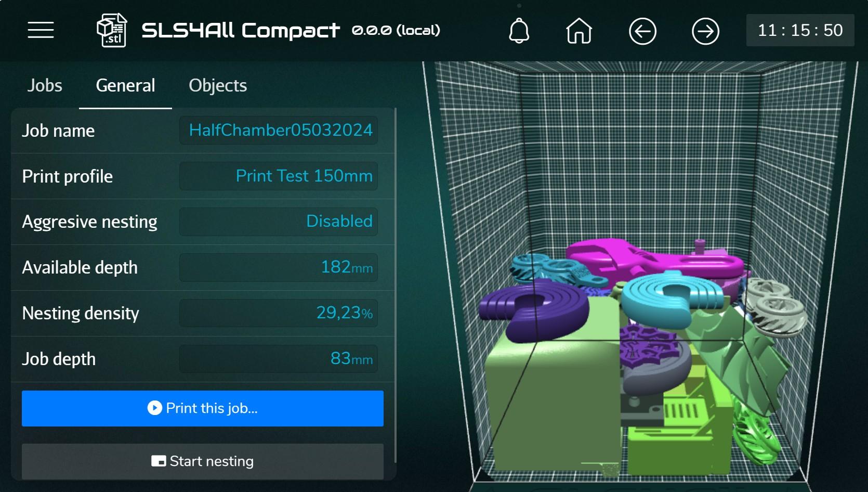868x492 pixels.
Task: Open the notifications bell
Action: 518,31
